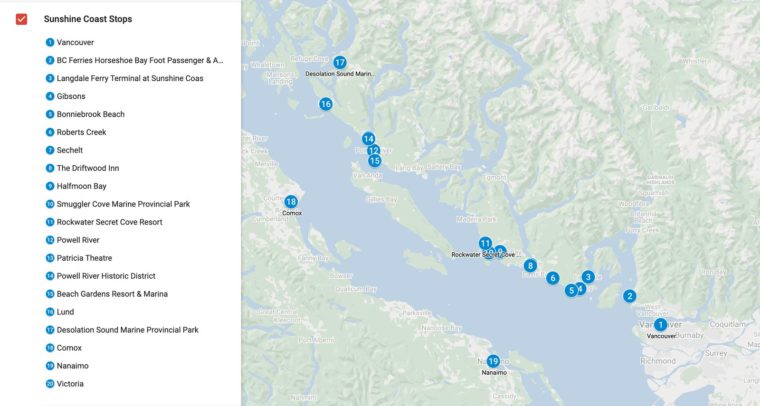760x406 pixels.
Task: Open Lund from the sidebar list
Action: [65, 312]
